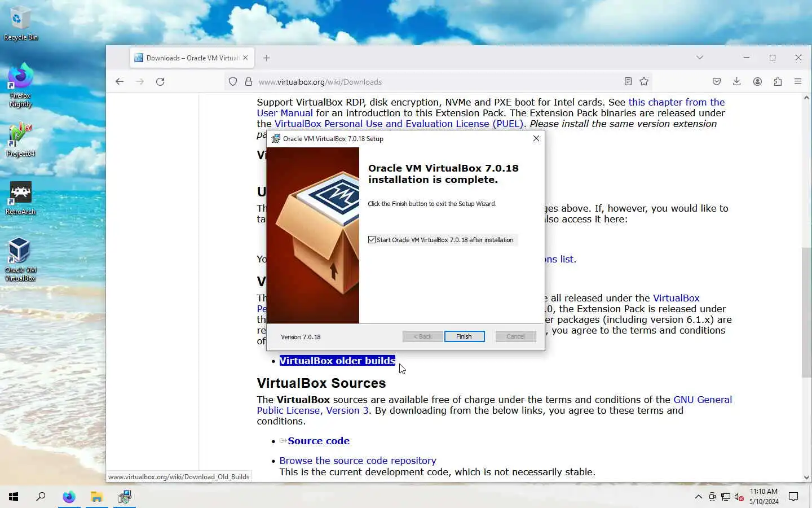Open the notification center

point(793,497)
